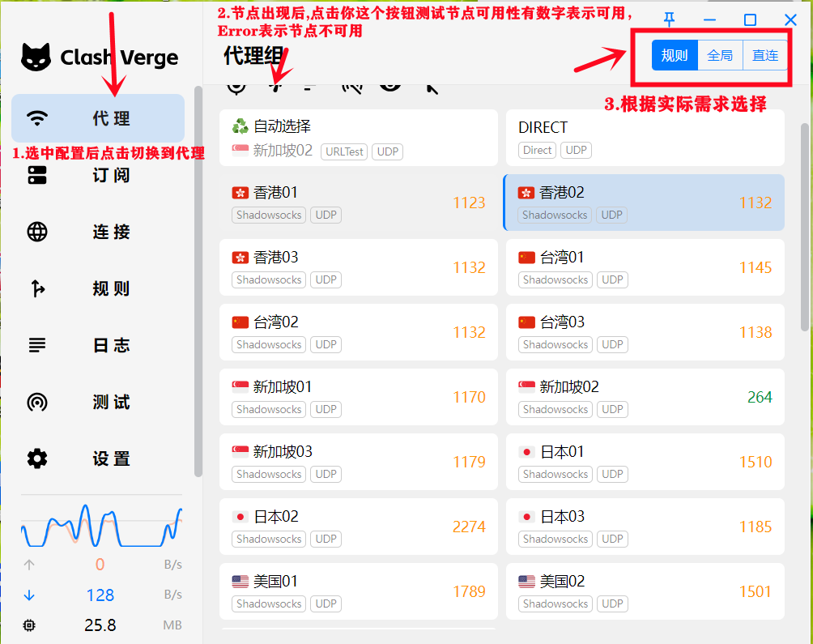Click the 自动选择 proxy group card

358,138
